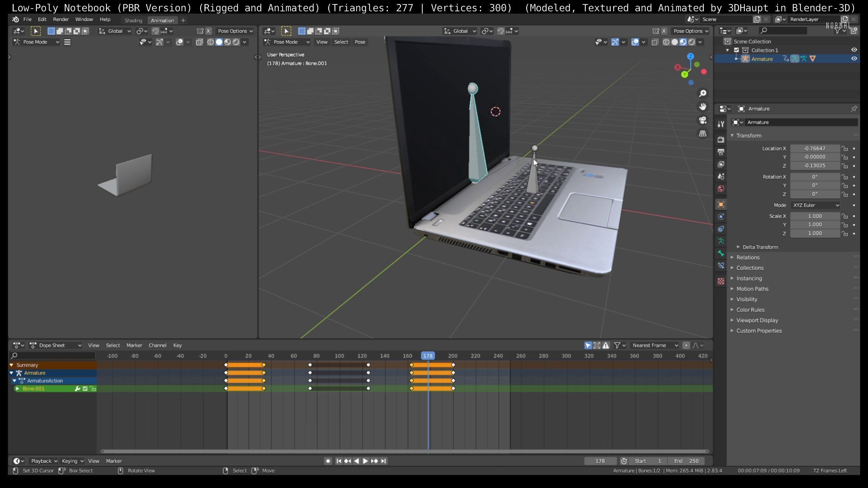Viewport: 868px width, 488px height.
Task: Expand the Relations panel
Action: [748, 258]
